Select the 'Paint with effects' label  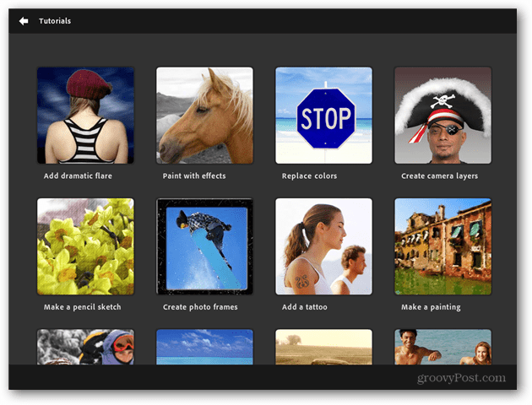194,175
